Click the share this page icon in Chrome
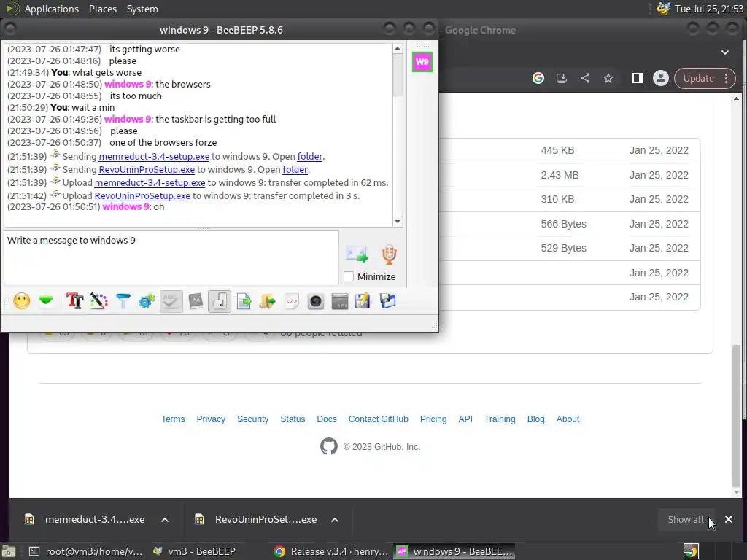The width and height of the screenshot is (747, 560). pyautogui.click(x=585, y=79)
